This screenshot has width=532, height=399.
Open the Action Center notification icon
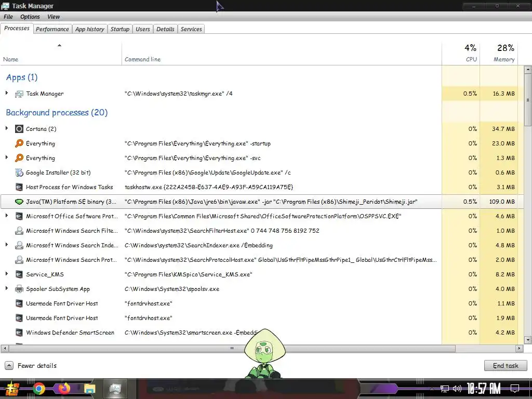(515, 389)
